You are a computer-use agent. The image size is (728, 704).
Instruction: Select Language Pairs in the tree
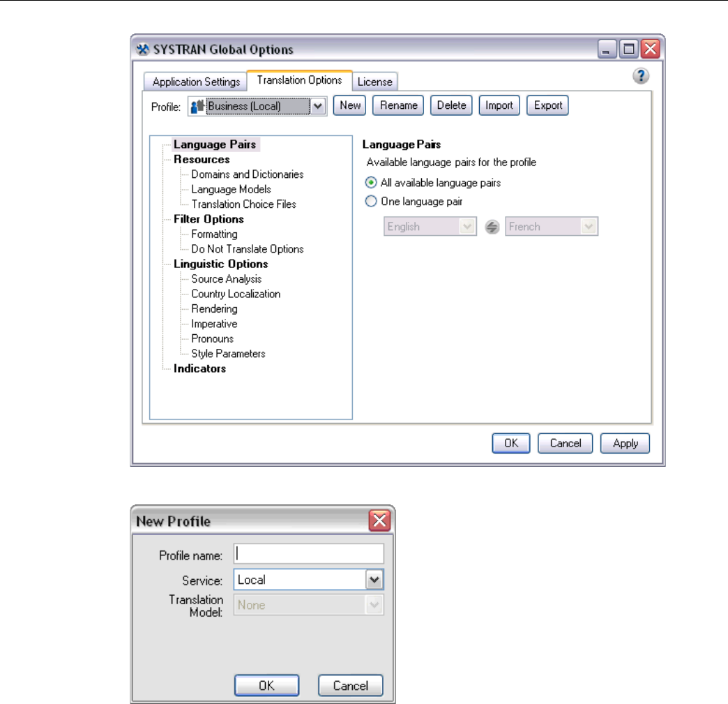coord(215,144)
